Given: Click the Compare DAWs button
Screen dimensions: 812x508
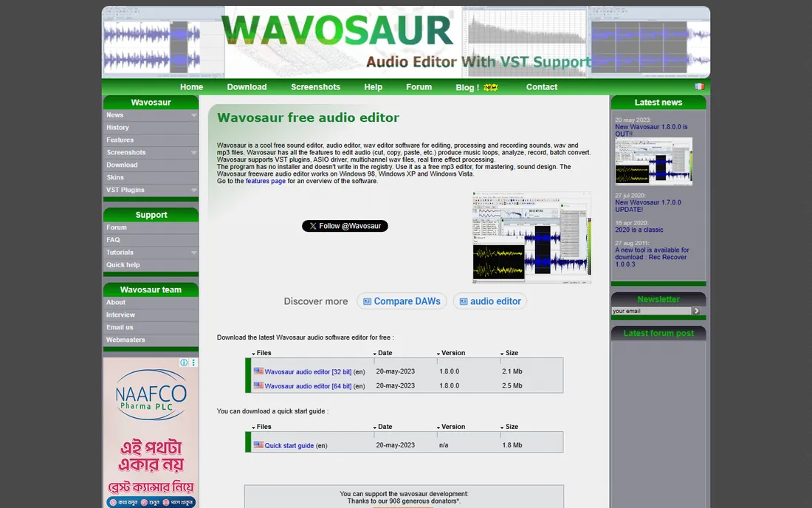Looking at the screenshot, I should [x=402, y=301].
